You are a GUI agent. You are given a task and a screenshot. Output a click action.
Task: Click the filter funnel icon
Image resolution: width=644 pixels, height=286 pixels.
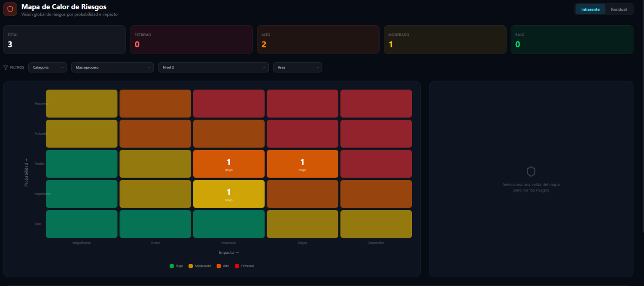(6, 67)
